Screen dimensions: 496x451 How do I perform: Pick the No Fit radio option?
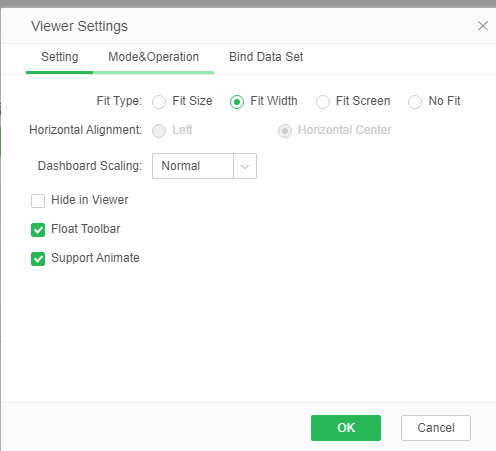(x=415, y=102)
